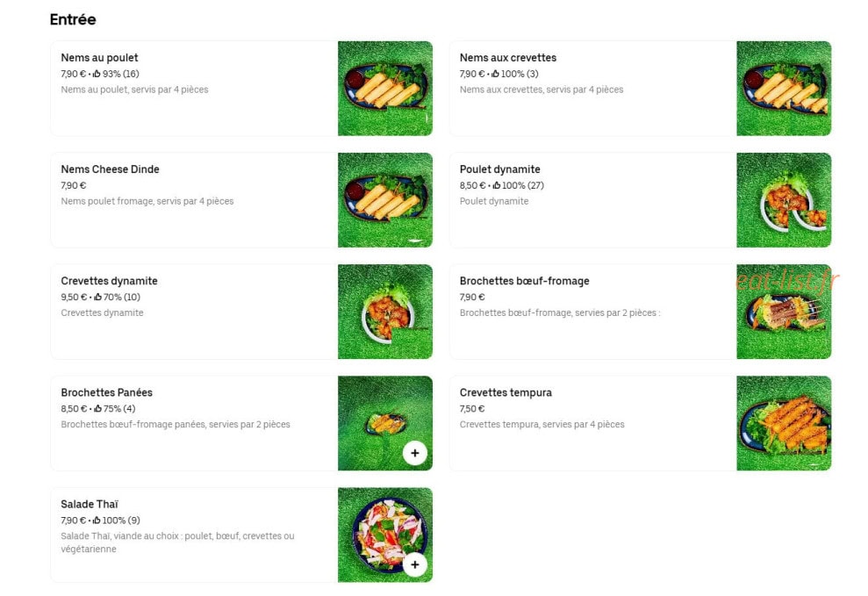Open the Crevettes dynamite item title
868x596 pixels.
click(x=109, y=281)
